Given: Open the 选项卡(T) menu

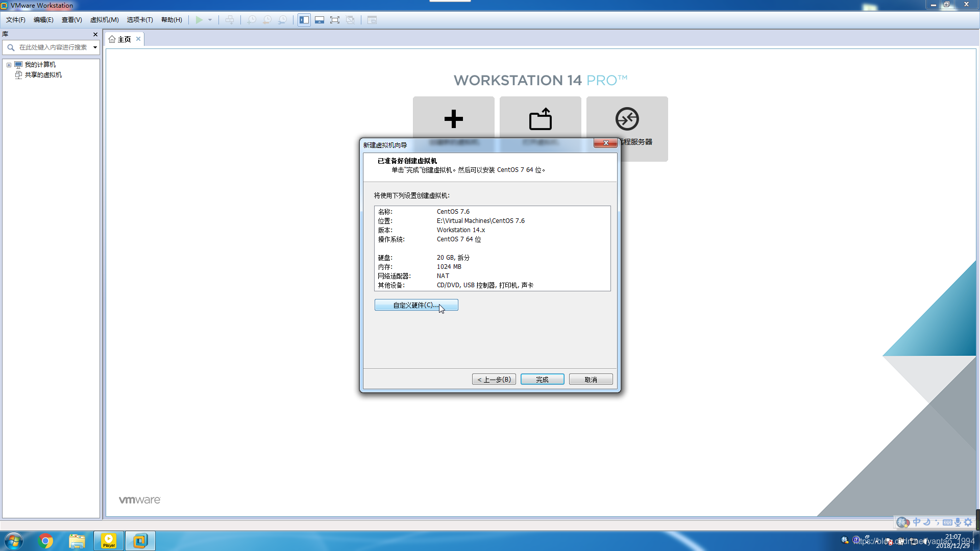Looking at the screenshot, I should (140, 20).
